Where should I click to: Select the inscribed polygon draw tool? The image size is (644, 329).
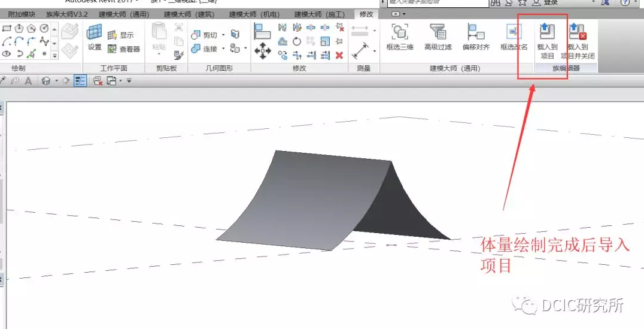19,28
